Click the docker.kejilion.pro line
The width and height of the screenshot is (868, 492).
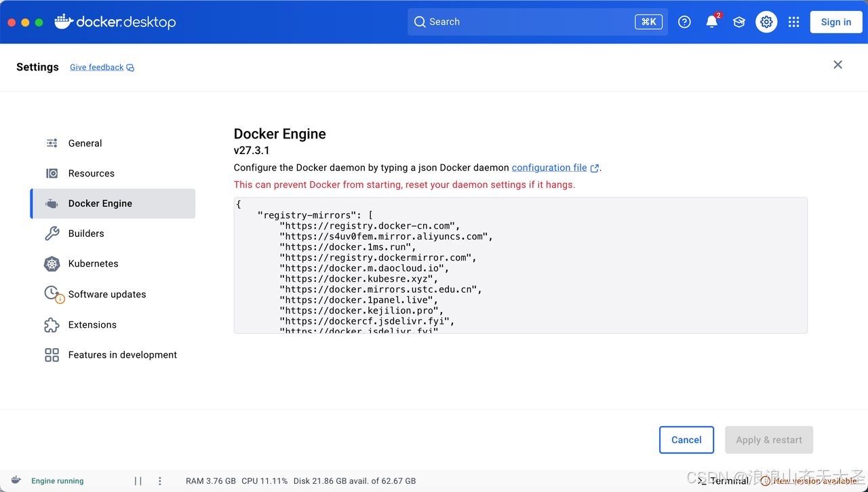361,311
